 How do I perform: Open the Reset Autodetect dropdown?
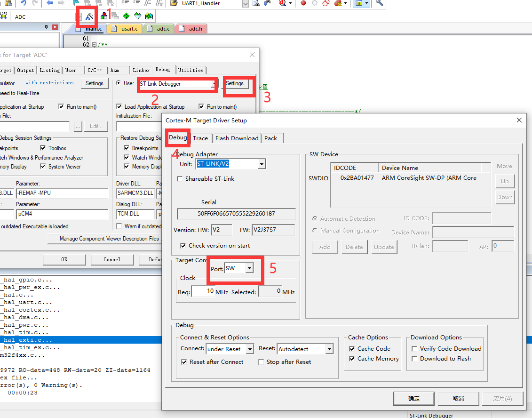click(329, 349)
